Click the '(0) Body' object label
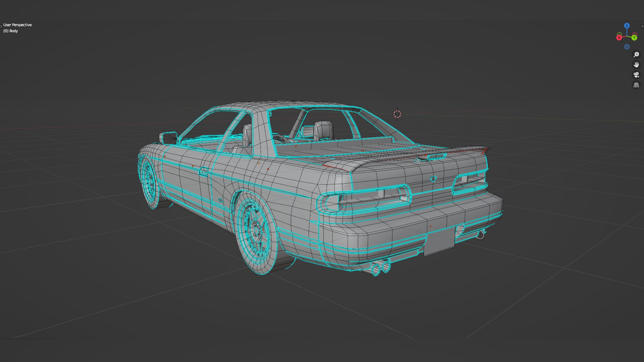644x362 pixels. coord(11,31)
